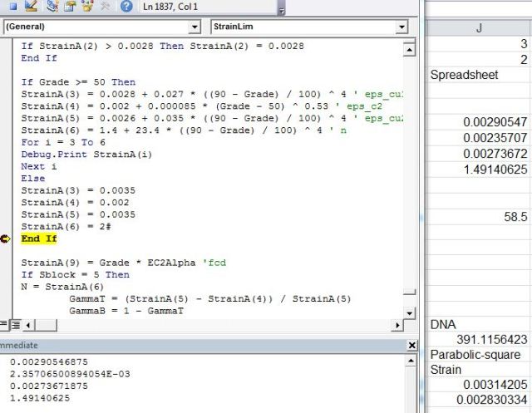Open the Properties Window icon
Viewport: 532px width, 413px height.
pyautogui.click(x=69, y=7)
